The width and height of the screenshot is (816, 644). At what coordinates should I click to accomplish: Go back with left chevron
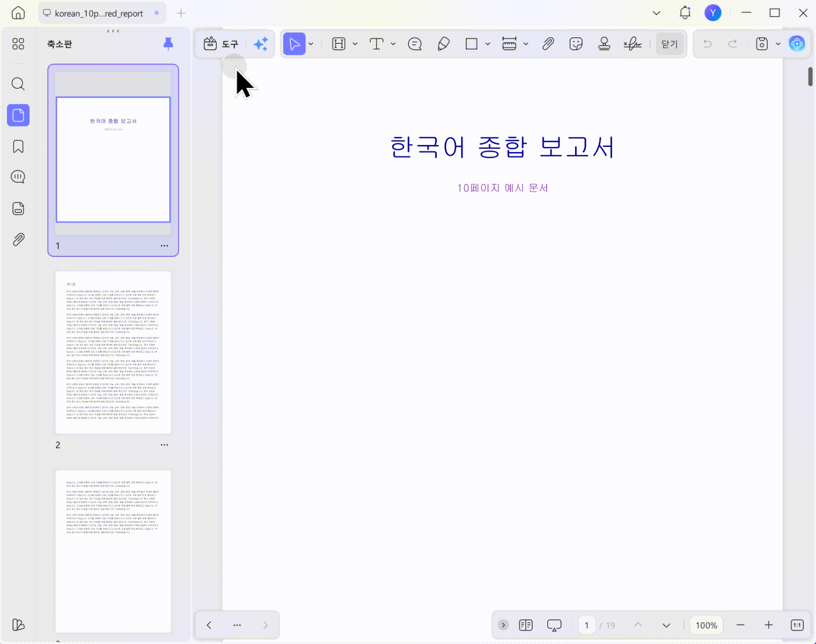coord(209,625)
